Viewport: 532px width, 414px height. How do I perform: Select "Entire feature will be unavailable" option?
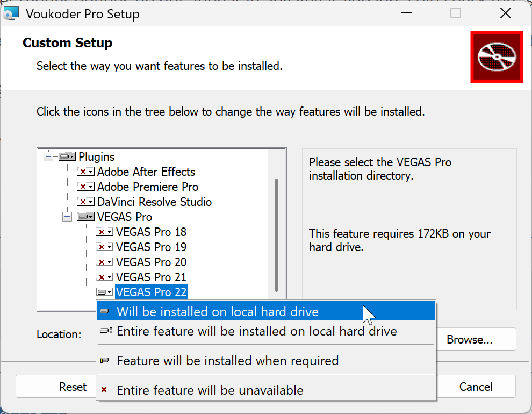210,390
